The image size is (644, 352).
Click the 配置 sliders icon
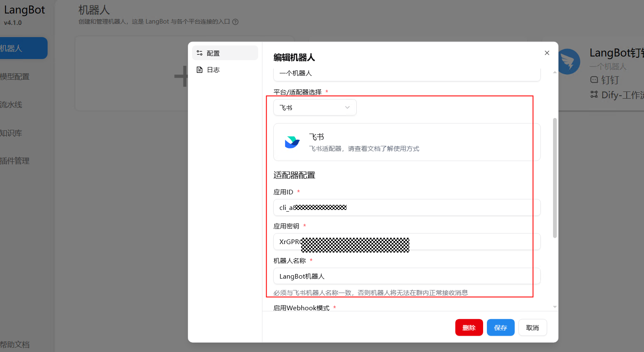pyautogui.click(x=200, y=53)
